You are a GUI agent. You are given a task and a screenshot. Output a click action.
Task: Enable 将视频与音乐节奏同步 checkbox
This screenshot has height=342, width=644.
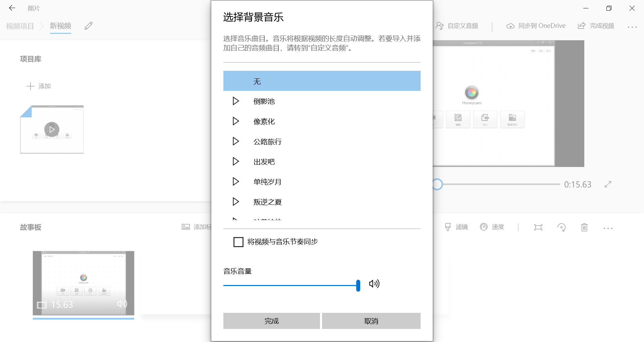[238, 242]
